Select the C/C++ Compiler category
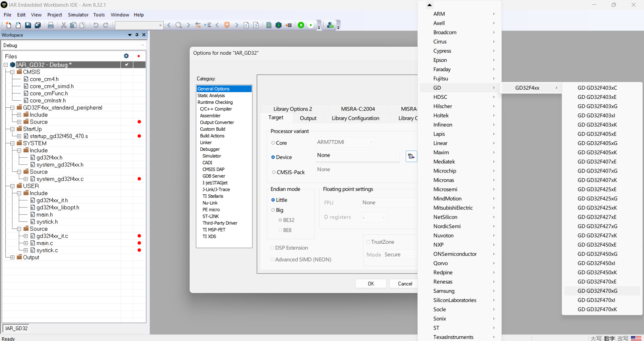Image resolution: width=644 pixels, height=341 pixels. (216, 109)
